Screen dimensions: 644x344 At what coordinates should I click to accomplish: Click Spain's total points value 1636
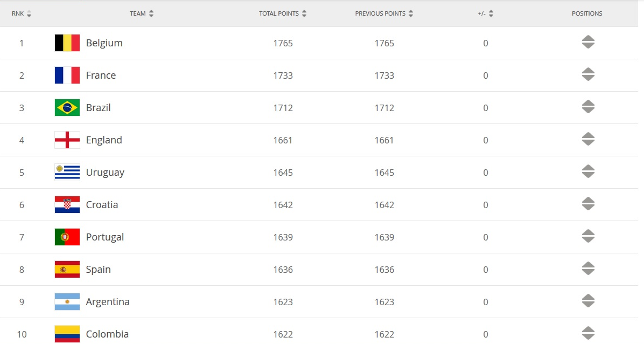(283, 270)
